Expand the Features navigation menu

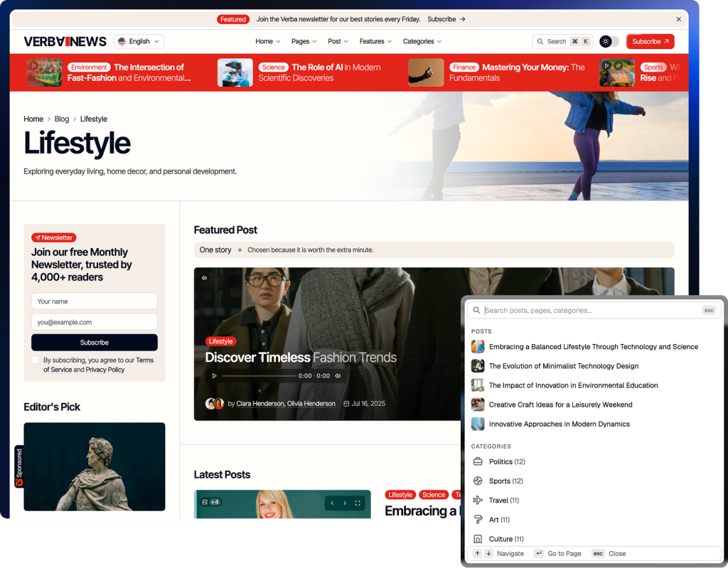click(375, 41)
